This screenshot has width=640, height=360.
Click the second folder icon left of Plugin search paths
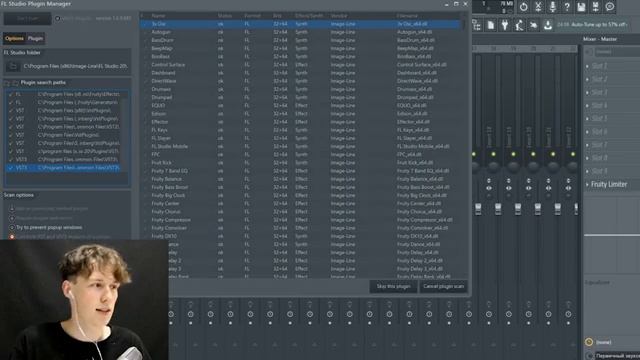click(15, 83)
